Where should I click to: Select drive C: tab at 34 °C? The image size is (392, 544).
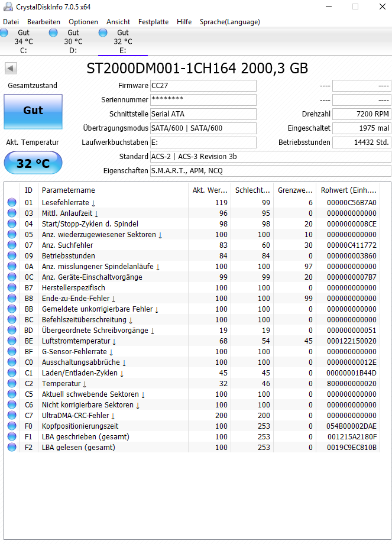[24, 41]
